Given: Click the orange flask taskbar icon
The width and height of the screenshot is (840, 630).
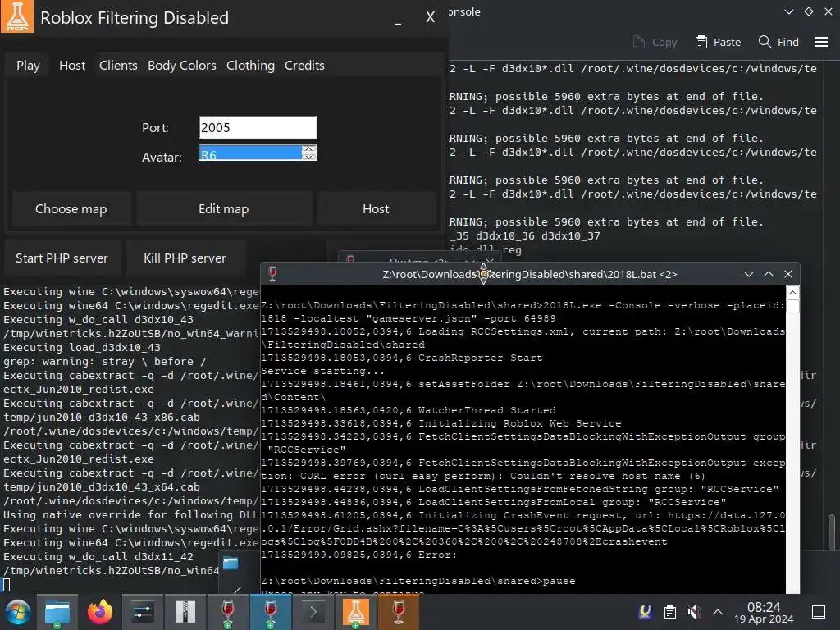Looking at the screenshot, I should (x=356, y=612).
